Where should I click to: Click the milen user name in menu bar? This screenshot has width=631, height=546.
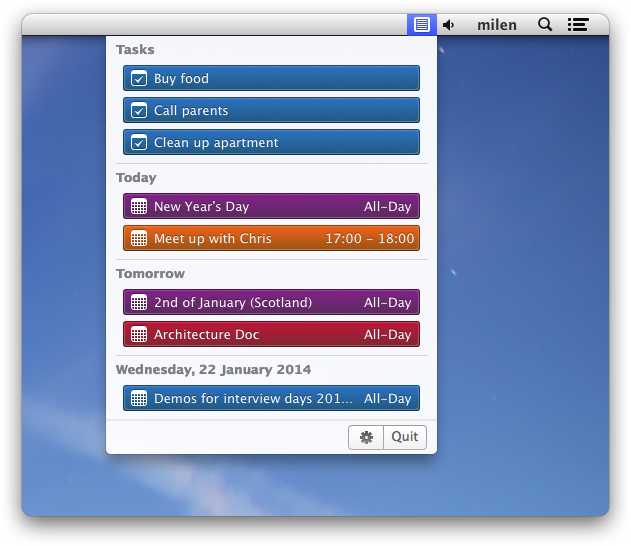click(497, 25)
